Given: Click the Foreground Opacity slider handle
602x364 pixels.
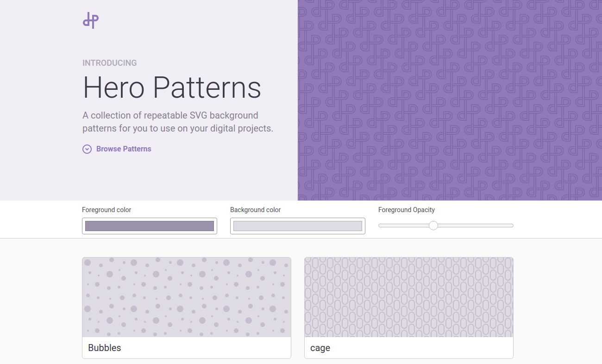Looking at the screenshot, I should pyautogui.click(x=433, y=225).
